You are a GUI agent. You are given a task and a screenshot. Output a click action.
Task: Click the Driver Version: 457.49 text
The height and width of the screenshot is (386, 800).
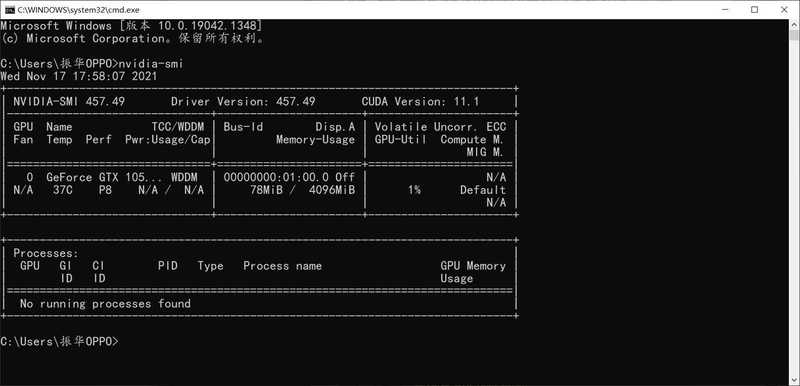[243, 101]
